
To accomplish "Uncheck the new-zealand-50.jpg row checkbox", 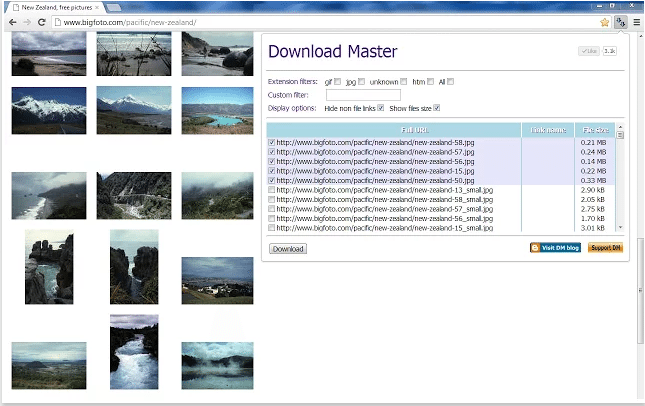I will tap(271, 180).
